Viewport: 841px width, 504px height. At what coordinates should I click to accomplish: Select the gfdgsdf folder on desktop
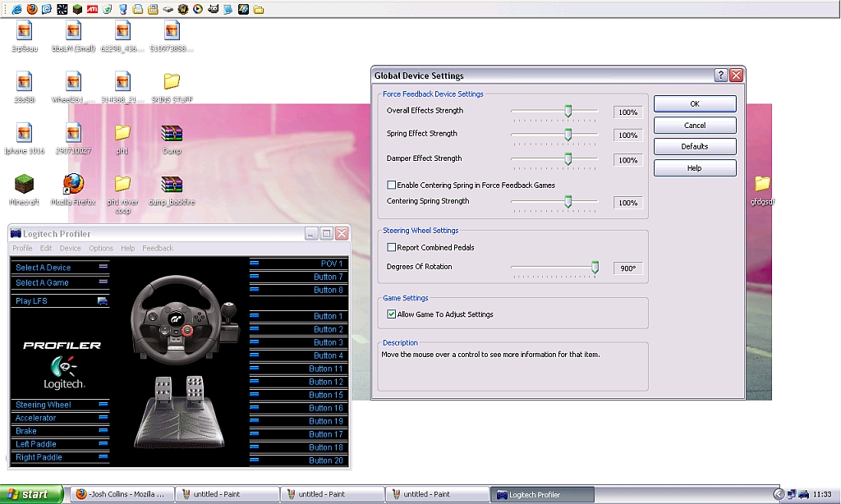762,190
